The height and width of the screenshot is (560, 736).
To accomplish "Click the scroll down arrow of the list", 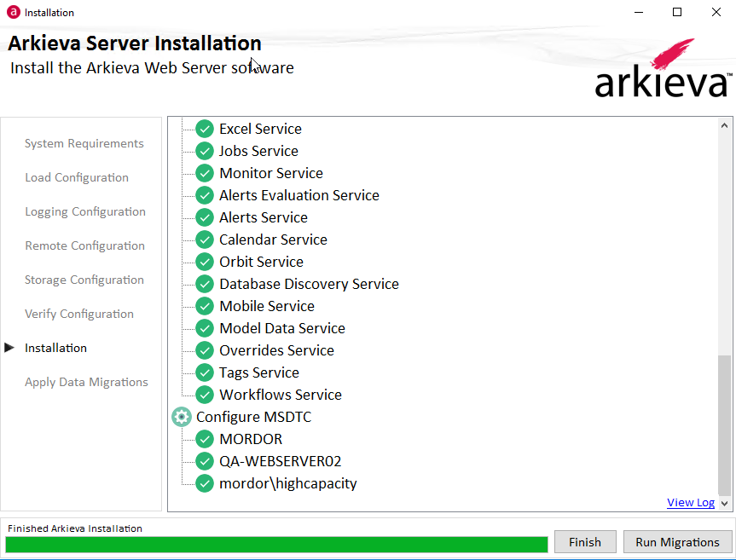I will (724, 503).
